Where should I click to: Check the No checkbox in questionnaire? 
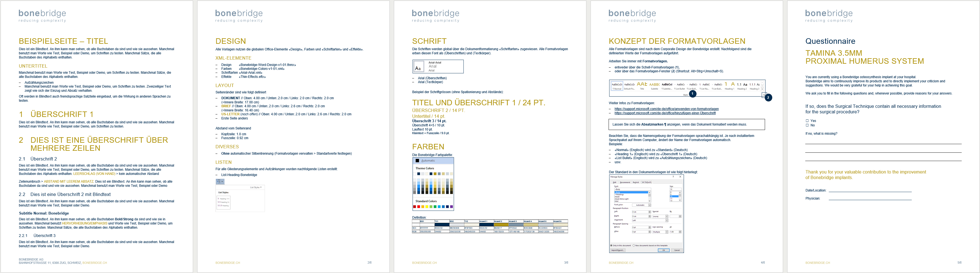pyautogui.click(x=807, y=125)
